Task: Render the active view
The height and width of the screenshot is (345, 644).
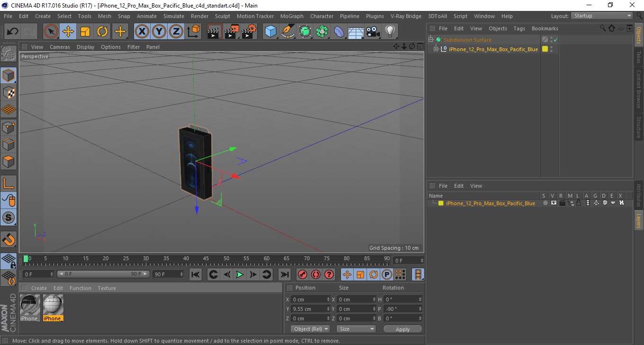Action: point(215,32)
